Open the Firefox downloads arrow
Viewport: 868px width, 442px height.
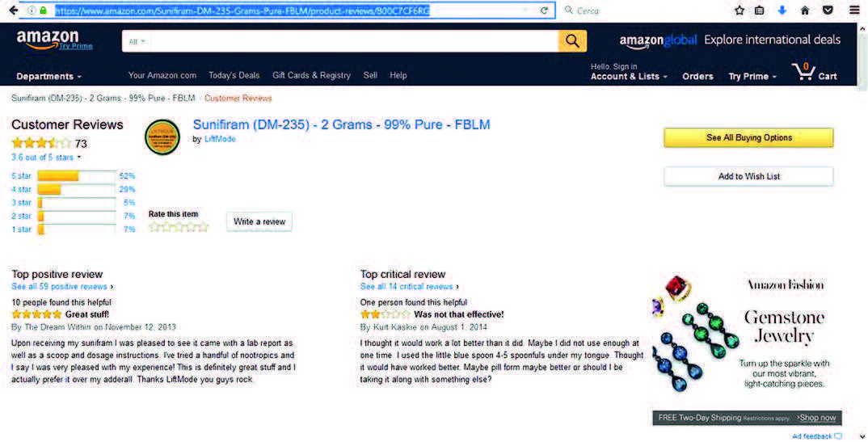point(782,11)
